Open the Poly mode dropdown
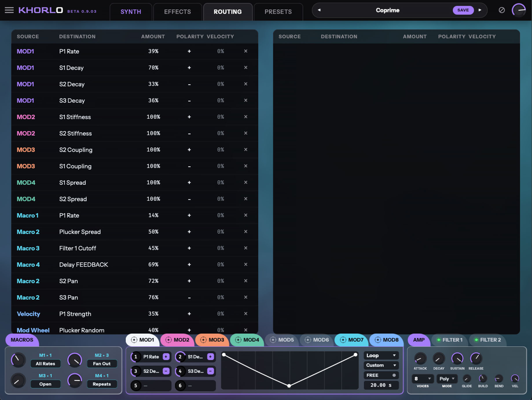The width and height of the screenshot is (532, 400). click(x=447, y=378)
